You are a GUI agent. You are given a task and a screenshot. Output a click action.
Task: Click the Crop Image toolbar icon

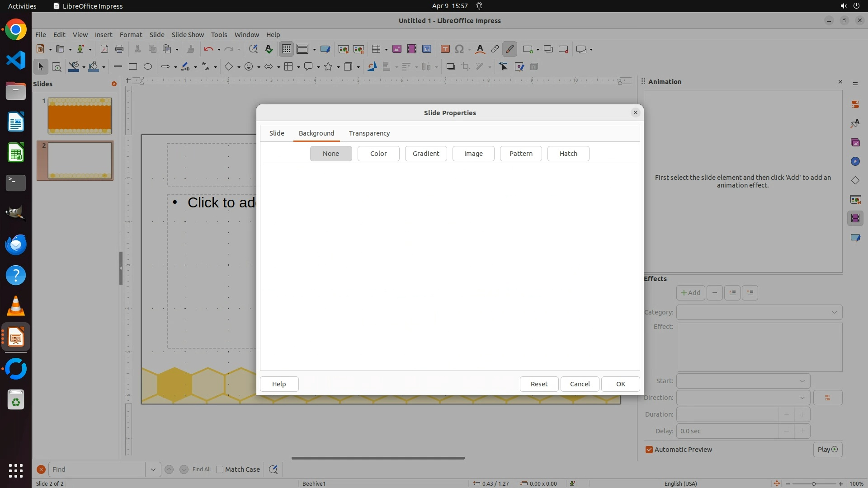(465, 67)
